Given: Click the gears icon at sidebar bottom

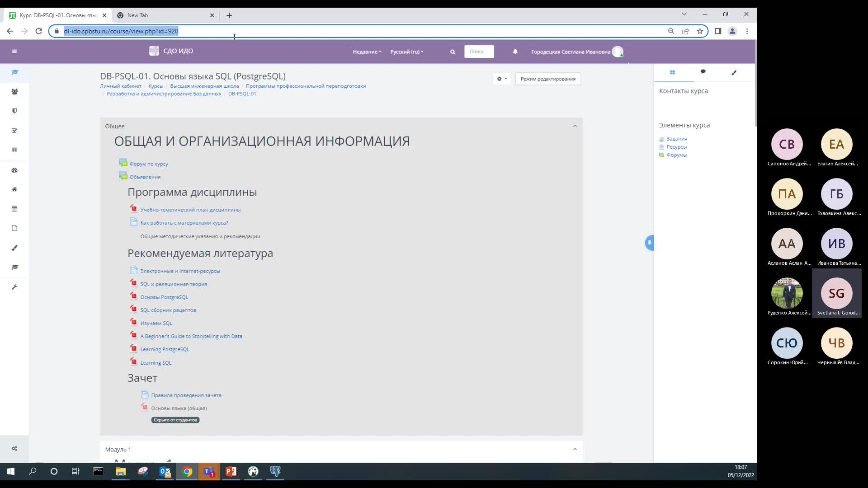Looking at the screenshot, I should click(x=14, y=449).
